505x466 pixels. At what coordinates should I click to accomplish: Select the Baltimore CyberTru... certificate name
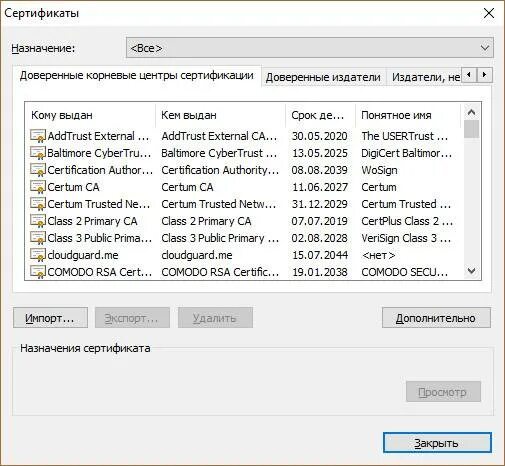(99, 153)
